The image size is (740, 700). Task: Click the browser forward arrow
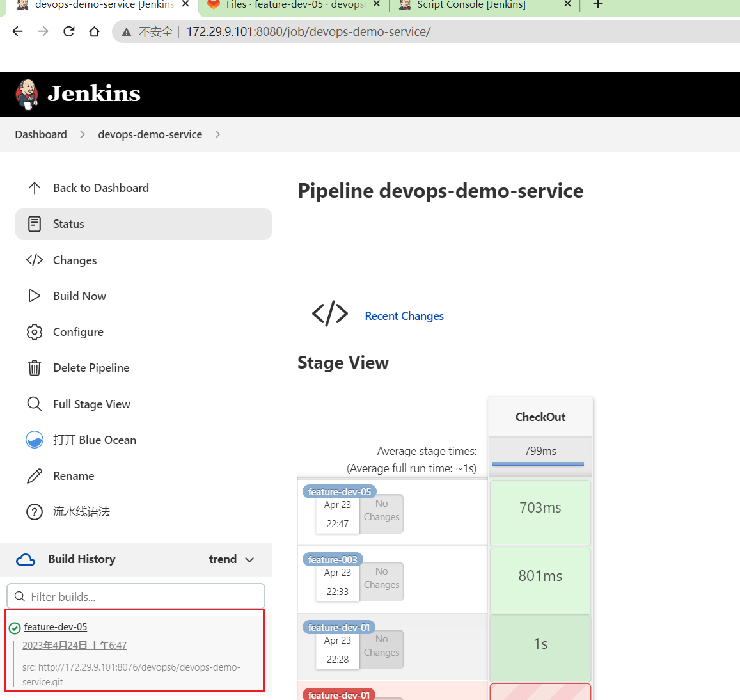click(43, 31)
